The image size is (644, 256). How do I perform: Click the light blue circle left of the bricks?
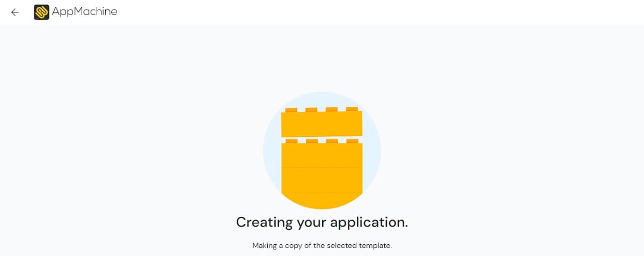pos(272,150)
